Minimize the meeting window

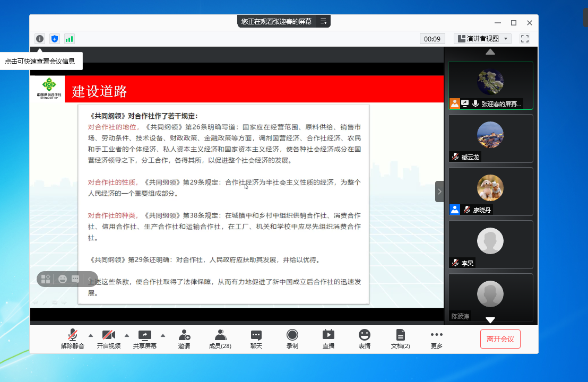tap(498, 23)
